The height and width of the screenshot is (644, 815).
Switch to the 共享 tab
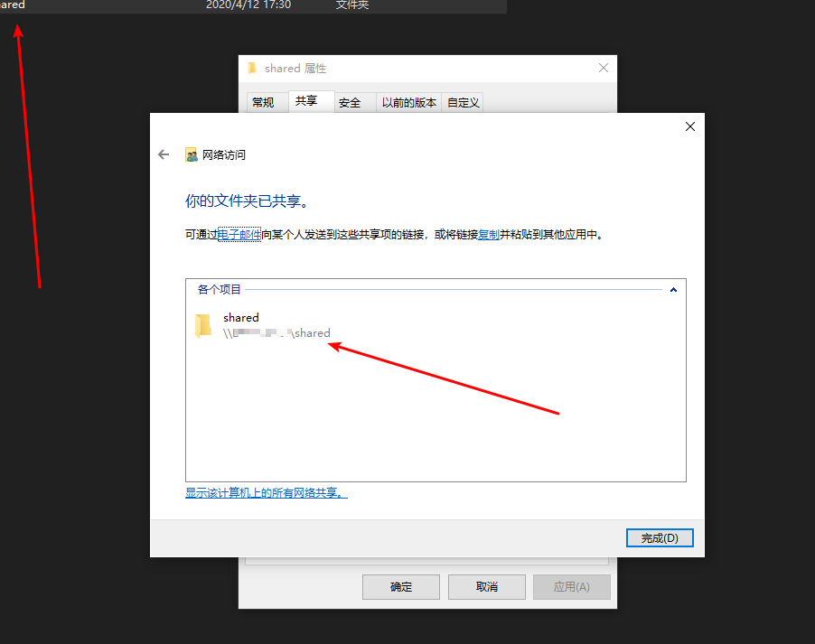point(306,101)
